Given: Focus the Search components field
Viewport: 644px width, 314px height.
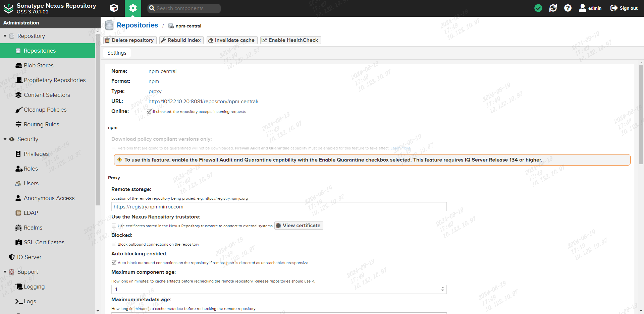Looking at the screenshot, I should (x=184, y=8).
